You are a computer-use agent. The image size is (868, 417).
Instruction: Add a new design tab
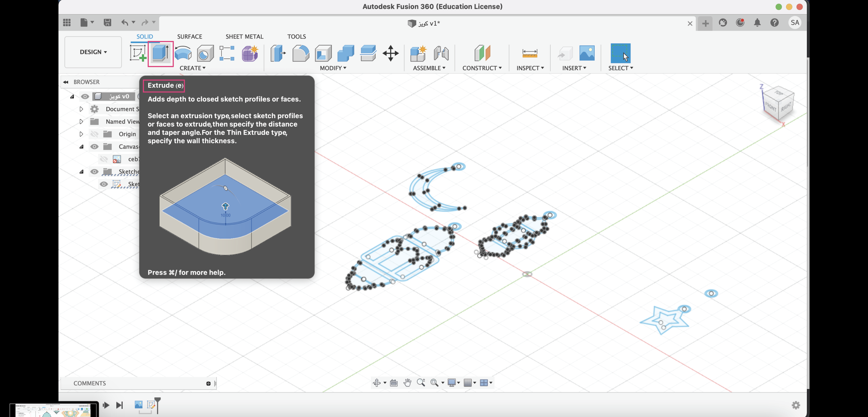705,23
